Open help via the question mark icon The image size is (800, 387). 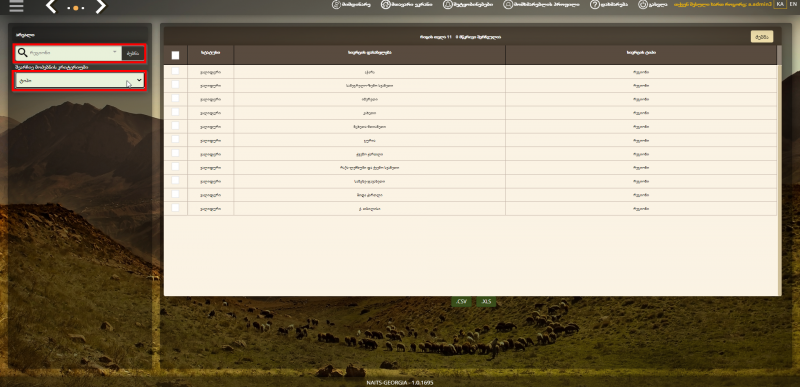(x=594, y=4)
